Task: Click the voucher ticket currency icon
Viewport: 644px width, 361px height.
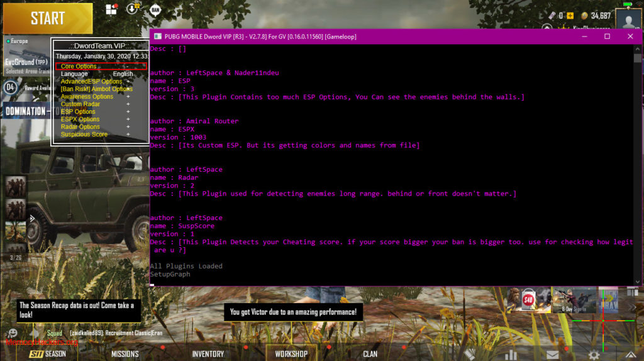Action: coord(552,16)
